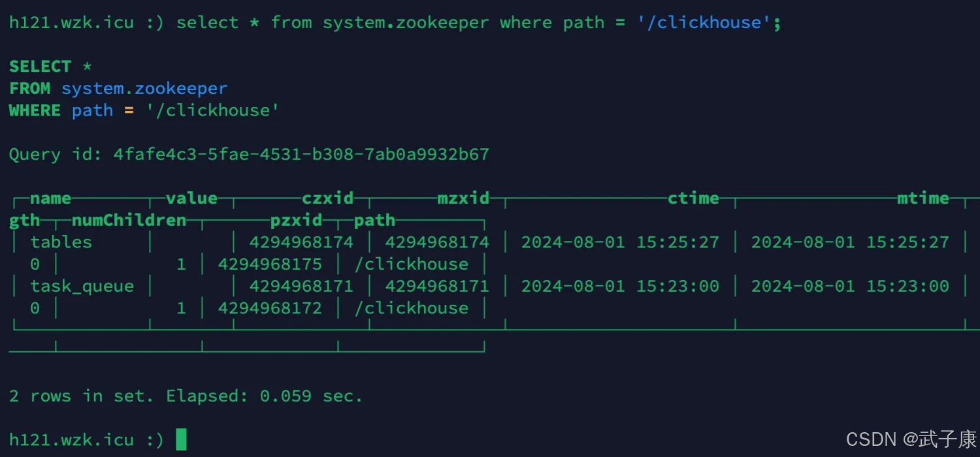Click the Query id UUID text

301,155
